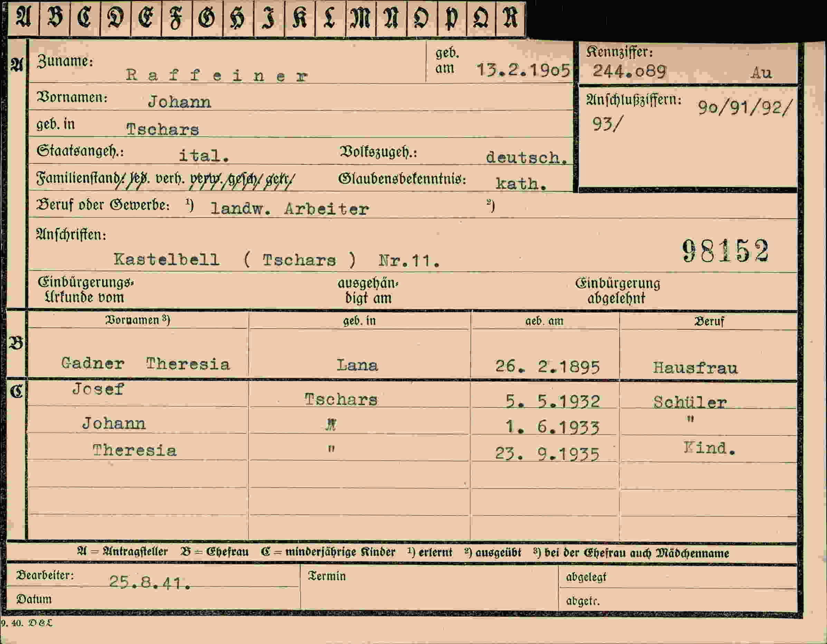Click the ethnicity value 'deutsch.'

coord(527,158)
